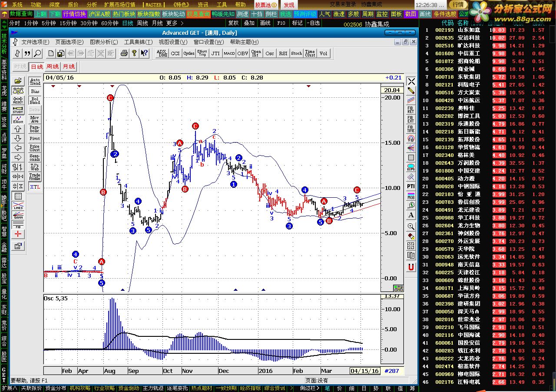Select the Elliott wave tool icon
Viewport: 556px width, 392px height.
pos(18,119)
